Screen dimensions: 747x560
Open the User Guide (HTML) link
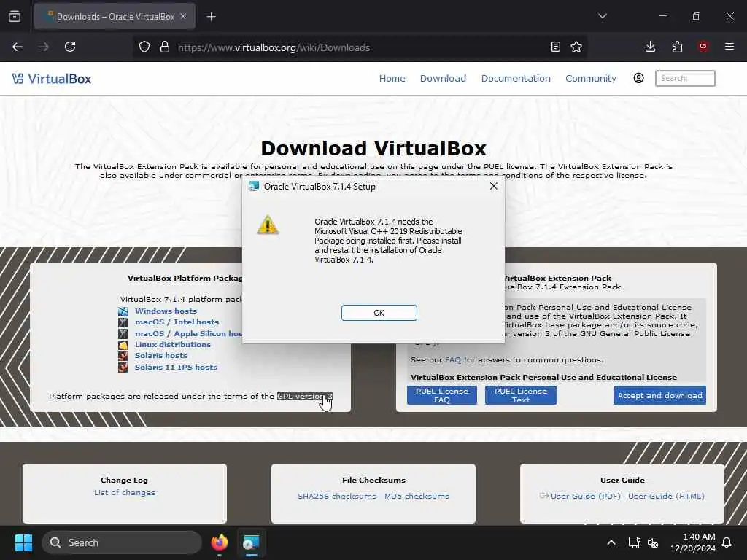(x=666, y=496)
